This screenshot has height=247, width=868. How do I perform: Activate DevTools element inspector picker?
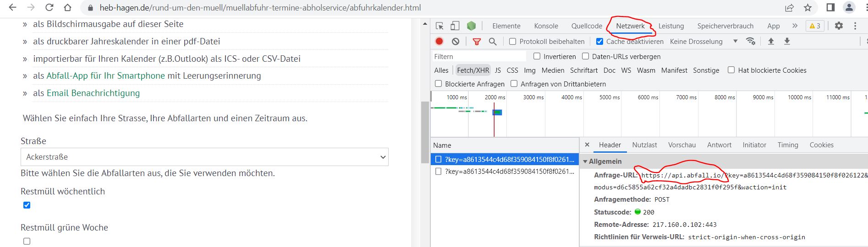pos(439,26)
